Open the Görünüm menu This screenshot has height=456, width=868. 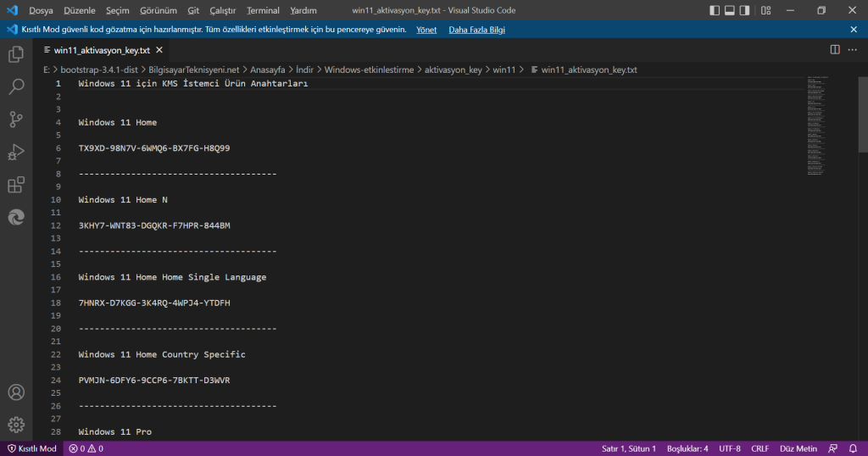point(159,10)
